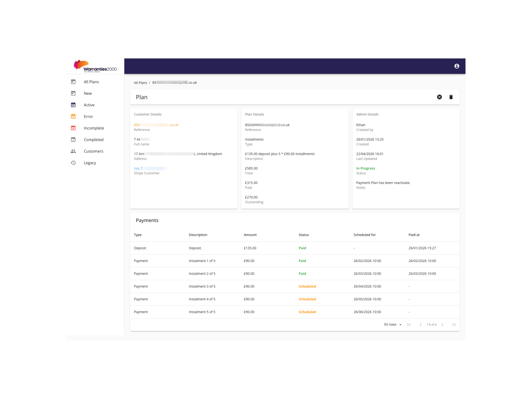Image resolution: width=532 pixels, height=399 pixels.
Task: Click the delete plan trash icon
Action: coord(451,97)
